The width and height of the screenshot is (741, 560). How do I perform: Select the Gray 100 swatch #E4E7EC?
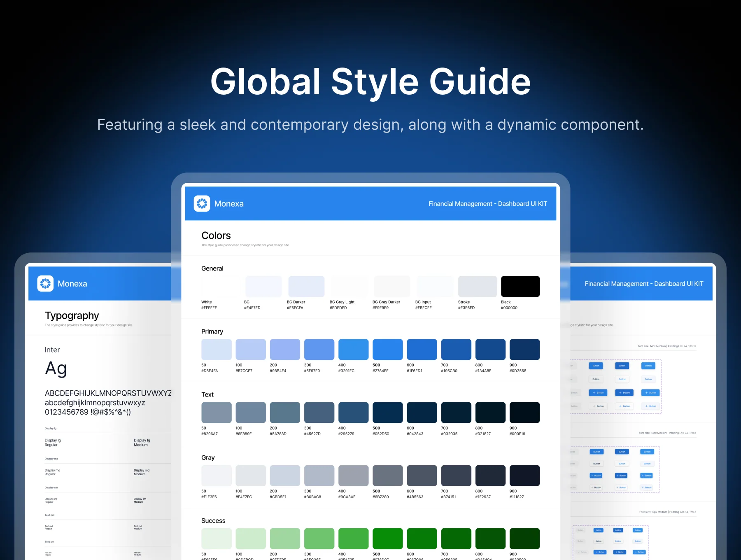point(251,476)
